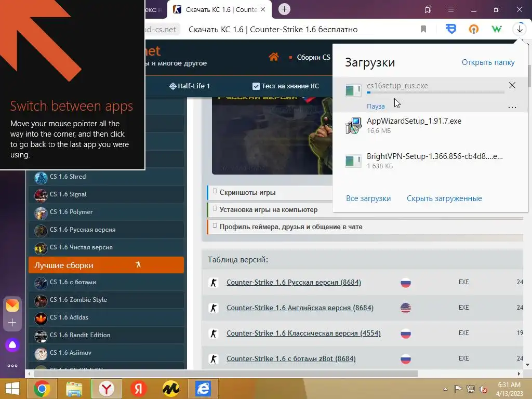This screenshot has height=399, width=532.
Task: Download Counter-Strike 1.6 Классическая версия (4554)
Action: (303, 333)
